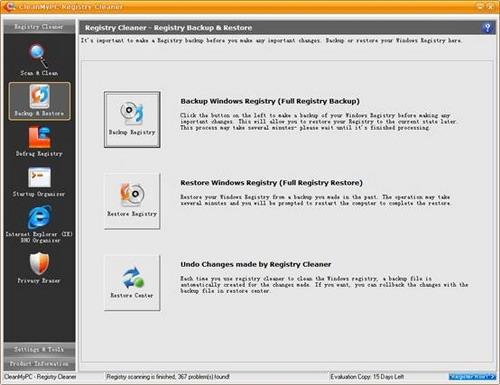Click the CleanMyPC logo in title bar
The height and width of the screenshot is (385, 500).
(x=10, y=6)
